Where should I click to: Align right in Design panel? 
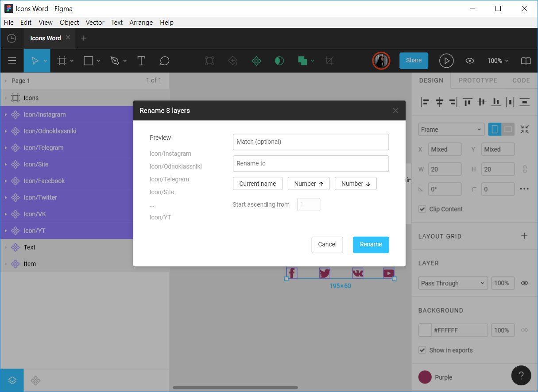point(453,102)
